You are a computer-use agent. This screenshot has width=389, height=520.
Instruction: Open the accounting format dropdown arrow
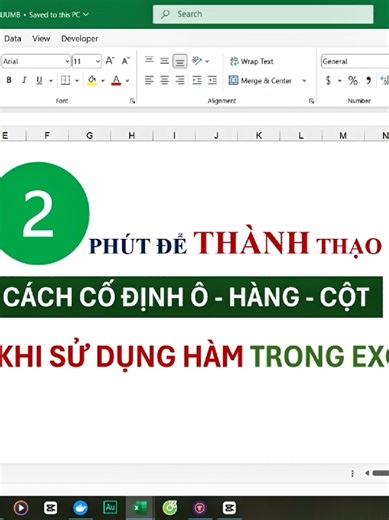(x=340, y=81)
